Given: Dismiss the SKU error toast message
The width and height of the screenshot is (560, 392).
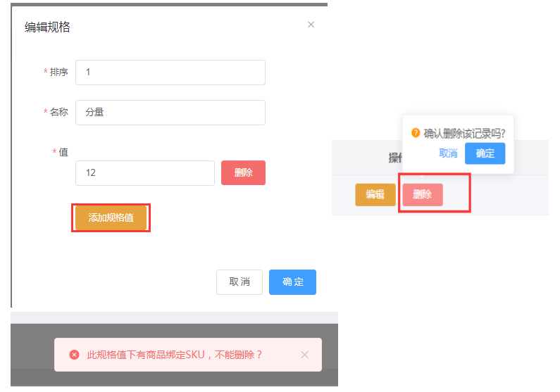Looking at the screenshot, I should pyautogui.click(x=304, y=355).
